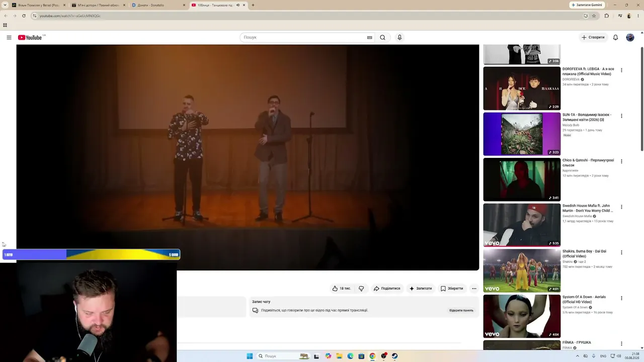Open the Chrome three-dot menu
The width and height of the screenshot is (644, 362).
pyautogui.click(x=638, y=16)
